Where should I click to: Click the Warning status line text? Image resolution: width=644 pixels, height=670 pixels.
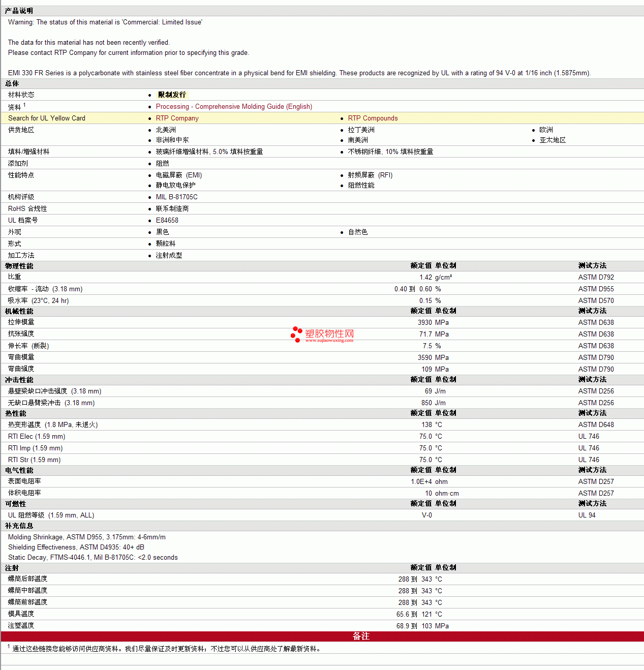105,22
